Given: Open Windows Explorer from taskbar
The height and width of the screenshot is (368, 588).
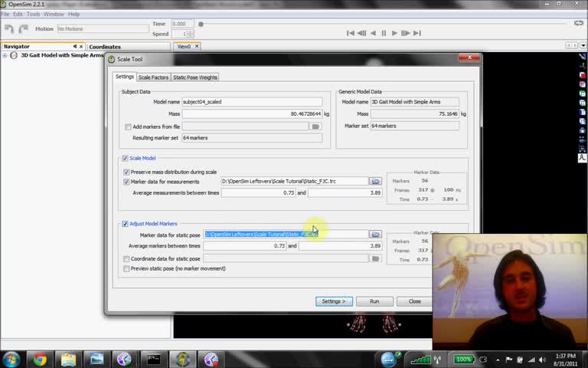Looking at the screenshot, I should coord(68,360).
